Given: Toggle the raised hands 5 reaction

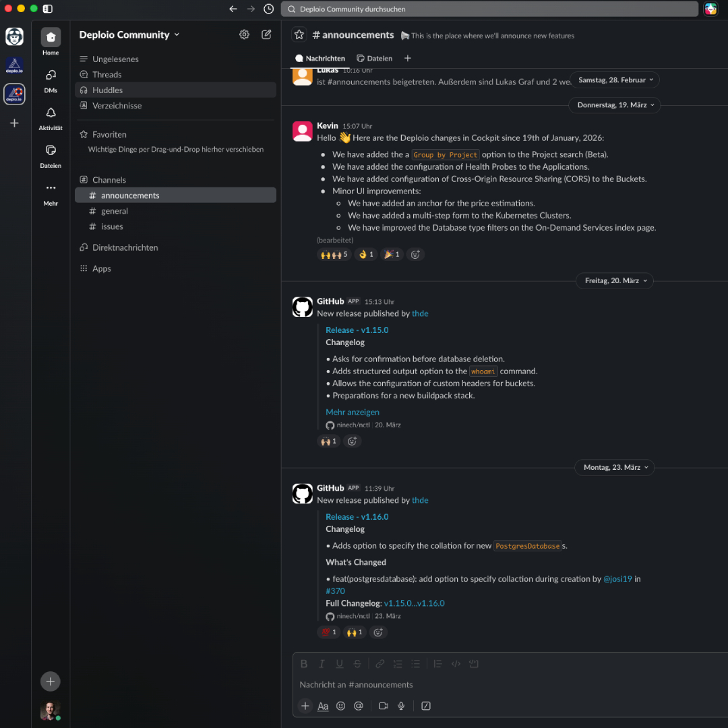Looking at the screenshot, I should pyautogui.click(x=334, y=254).
